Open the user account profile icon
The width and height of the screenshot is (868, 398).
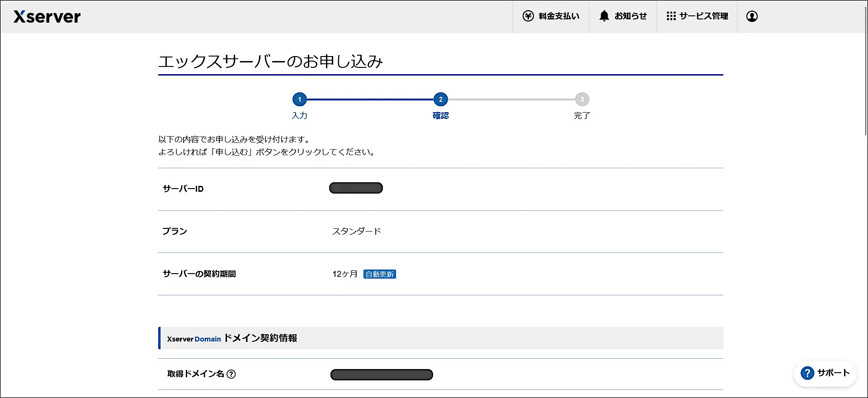tap(752, 16)
